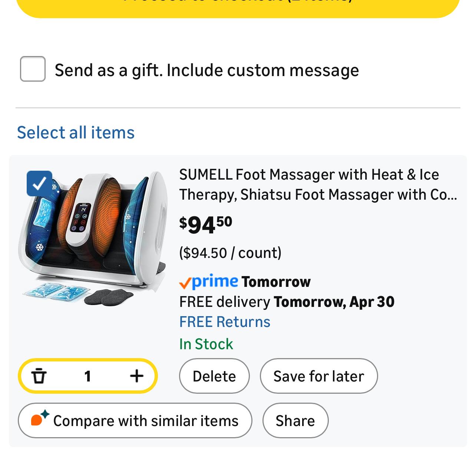
Task: Click the Save for later button
Action: tap(318, 376)
